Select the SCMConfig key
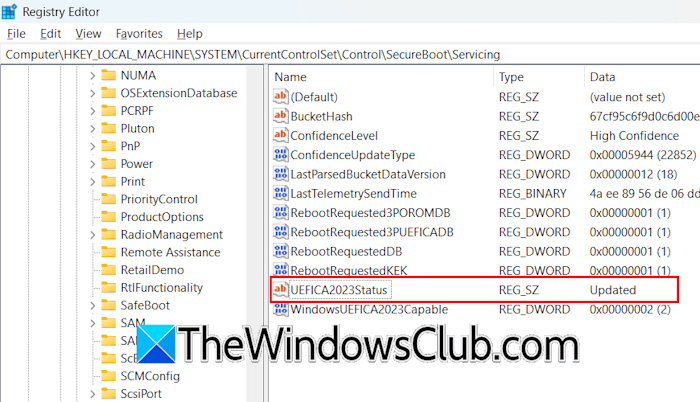 coord(150,376)
